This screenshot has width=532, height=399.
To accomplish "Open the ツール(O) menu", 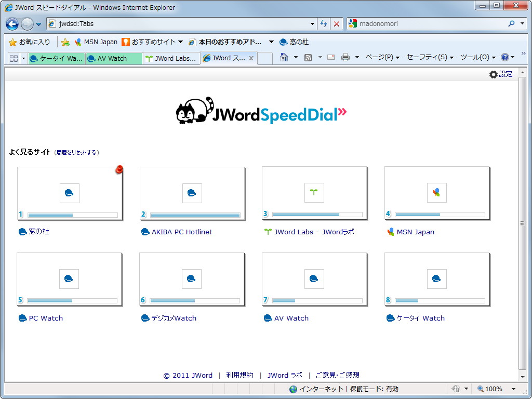I will (x=478, y=57).
